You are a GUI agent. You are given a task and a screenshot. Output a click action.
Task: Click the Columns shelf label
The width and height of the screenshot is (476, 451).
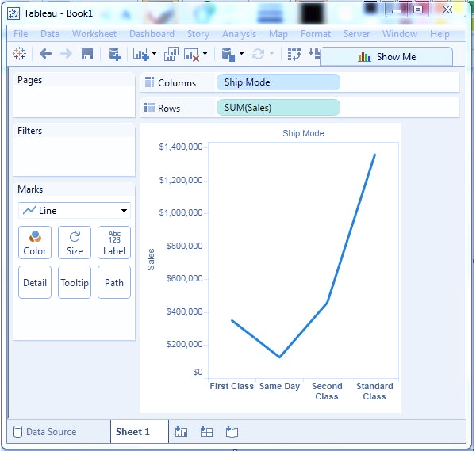tap(177, 83)
